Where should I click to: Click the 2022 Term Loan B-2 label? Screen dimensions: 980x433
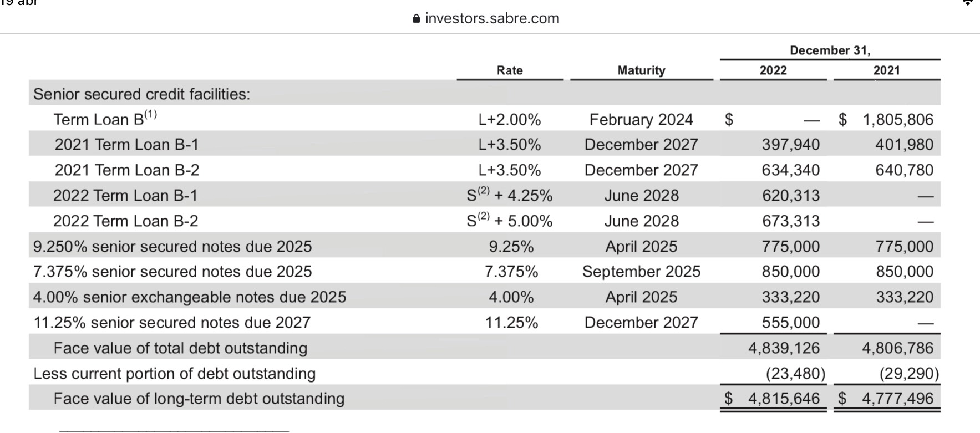point(125,221)
